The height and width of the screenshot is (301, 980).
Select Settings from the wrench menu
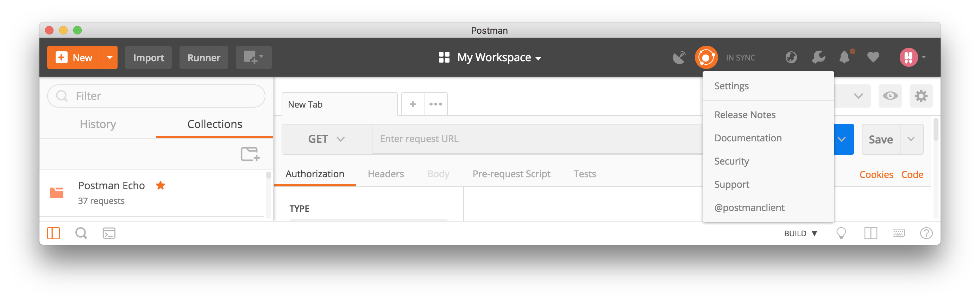pyautogui.click(x=768, y=86)
